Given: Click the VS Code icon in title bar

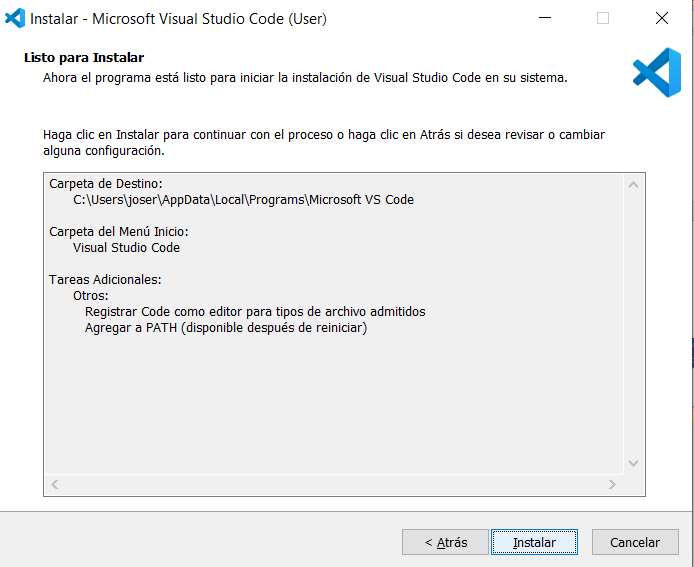Looking at the screenshot, I should click(x=15, y=18).
